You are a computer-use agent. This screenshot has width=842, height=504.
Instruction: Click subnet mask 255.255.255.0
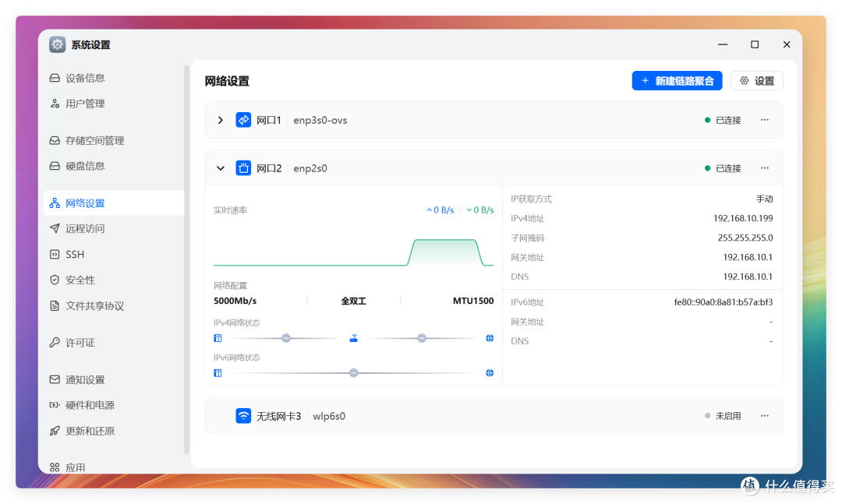pos(745,238)
